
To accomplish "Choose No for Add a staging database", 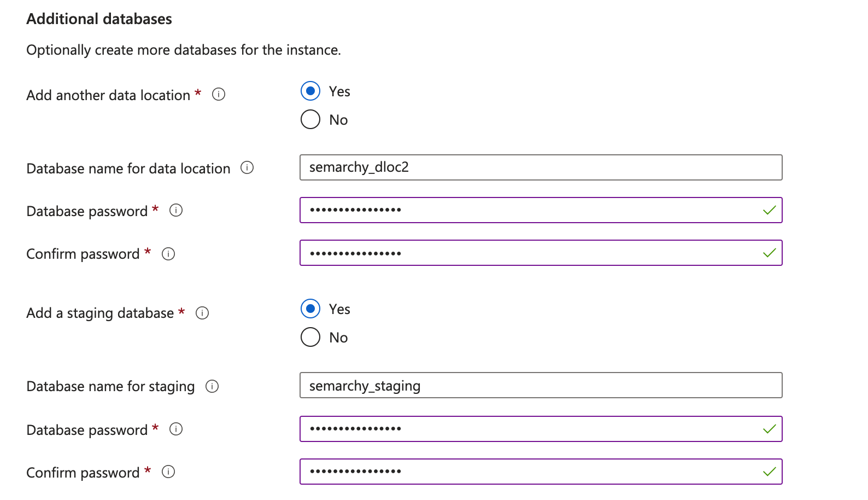I will (x=310, y=337).
